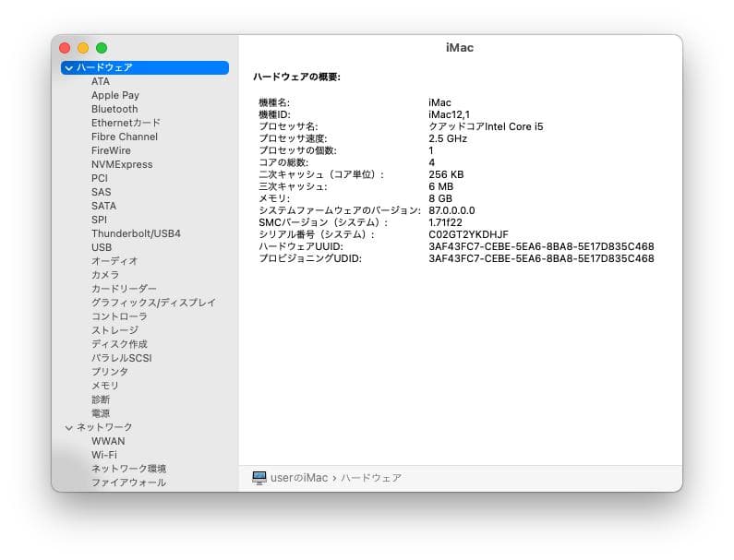Select Thunderbolt/USB4 entry
The height and width of the screenshot is (560, 734).
pyautogui.click(x=136, y=233)
